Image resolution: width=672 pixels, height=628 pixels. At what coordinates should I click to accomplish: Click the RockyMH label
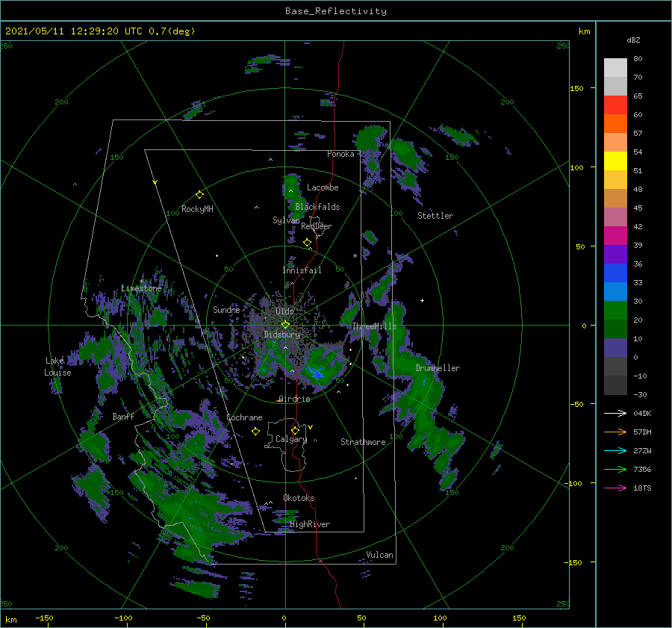(x=197, y=209)
